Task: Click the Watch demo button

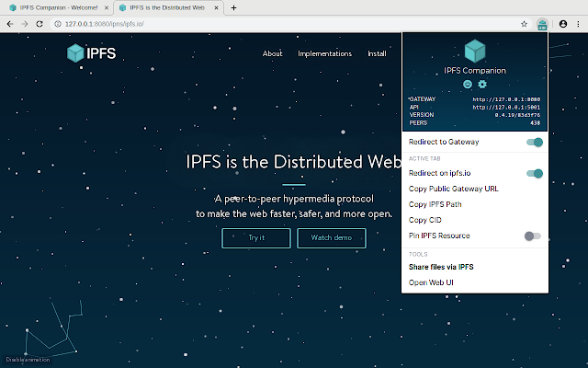Action: click(x=332, y=238)
